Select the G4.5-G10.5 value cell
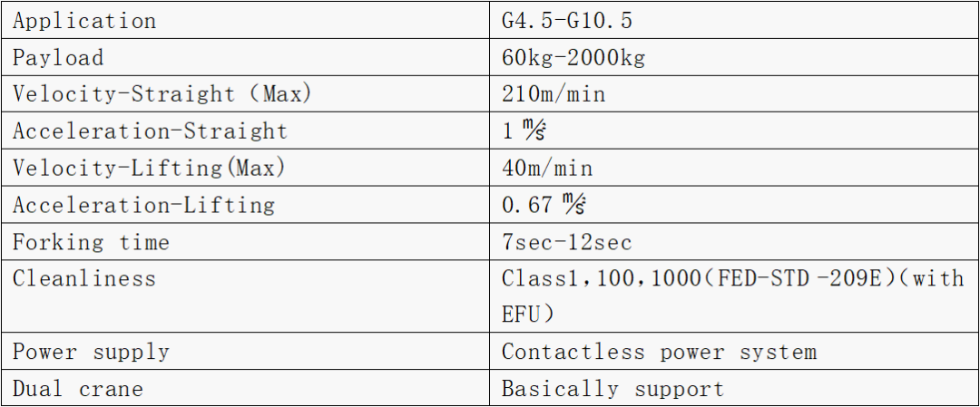Viewport: 980px width, 407px height. [734, 21]
